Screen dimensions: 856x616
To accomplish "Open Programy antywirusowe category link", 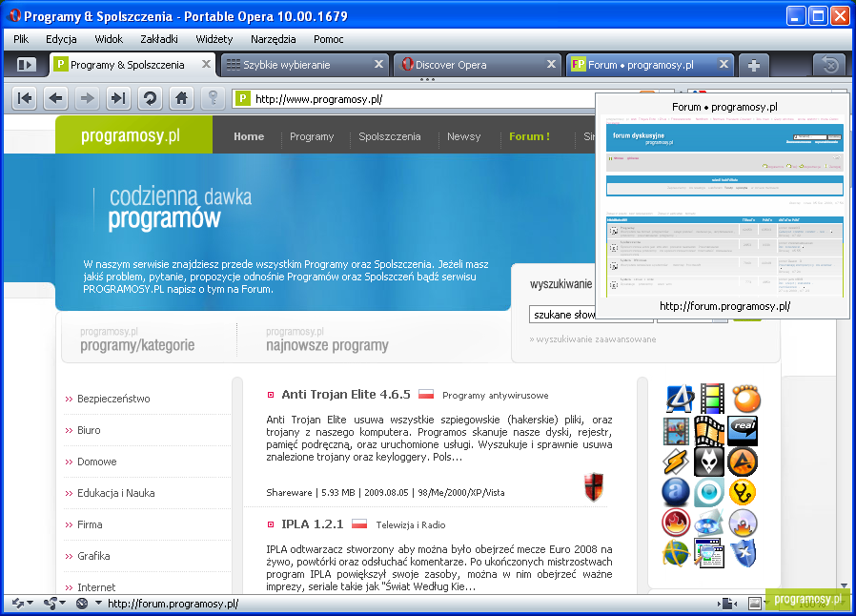I will tap(495, 396).
